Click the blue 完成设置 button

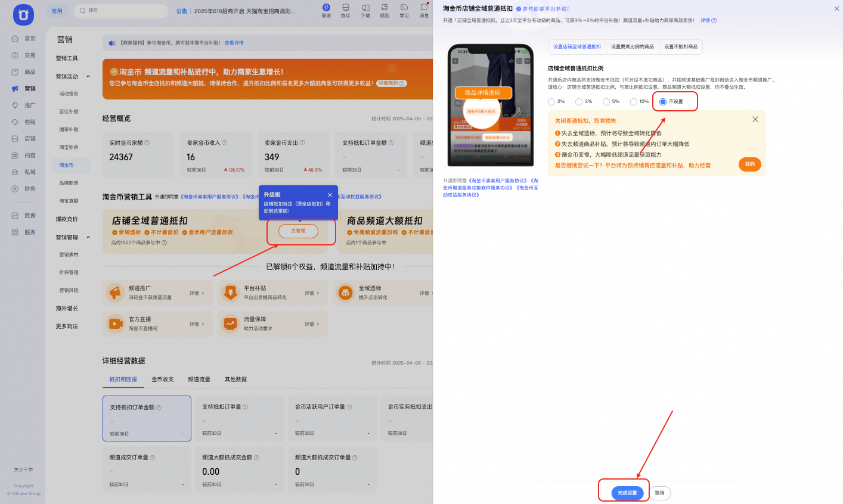point(627,493)
